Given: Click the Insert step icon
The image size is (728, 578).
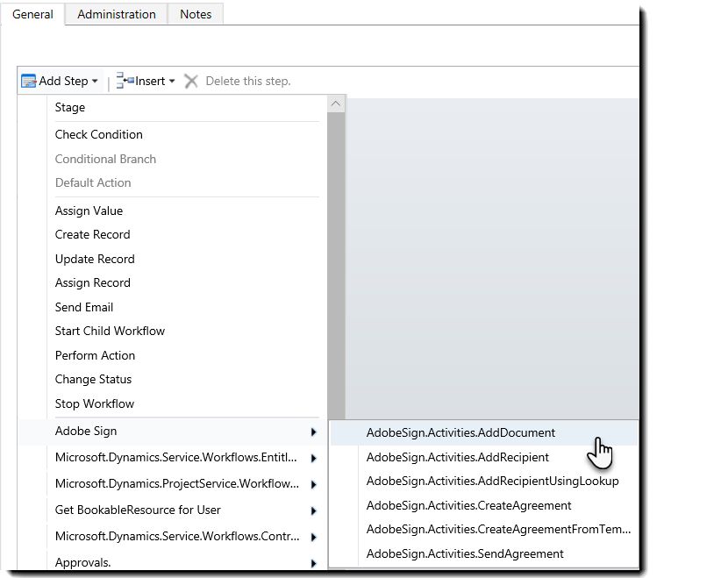Looking at the screenshot, I should pyautogui.click(x=125, y=81).
